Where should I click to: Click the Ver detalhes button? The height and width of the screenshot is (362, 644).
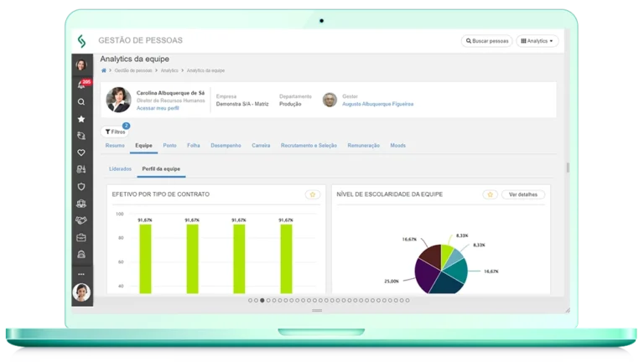tap(522, 194)
